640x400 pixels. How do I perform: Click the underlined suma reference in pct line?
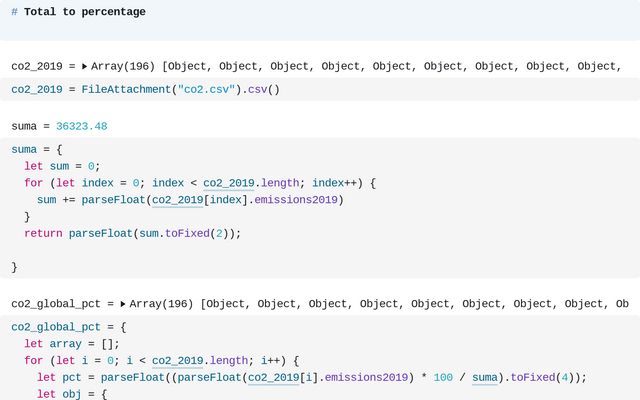point(485,378)
